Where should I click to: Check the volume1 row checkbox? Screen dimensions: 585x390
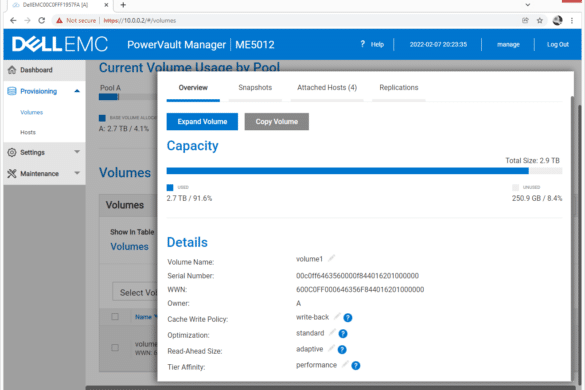point(115,347)
